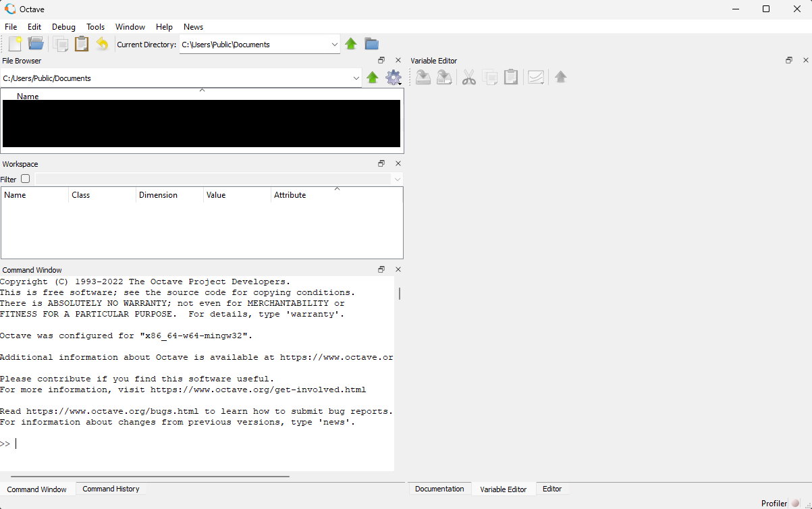Open the Help menu
This screenshot has width=812, height=509.
164,27
